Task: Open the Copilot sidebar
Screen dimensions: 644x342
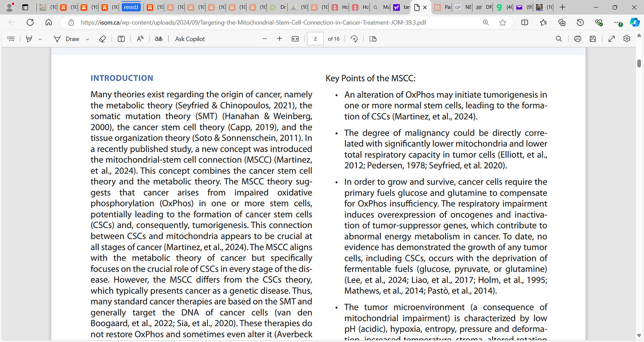Action: pyautogui.click(x=635, y=23)
